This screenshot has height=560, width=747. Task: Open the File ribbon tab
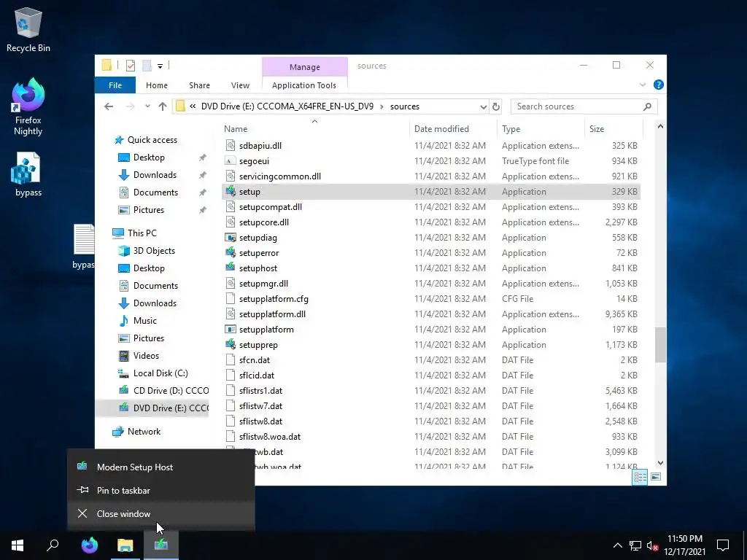[115, 85]
